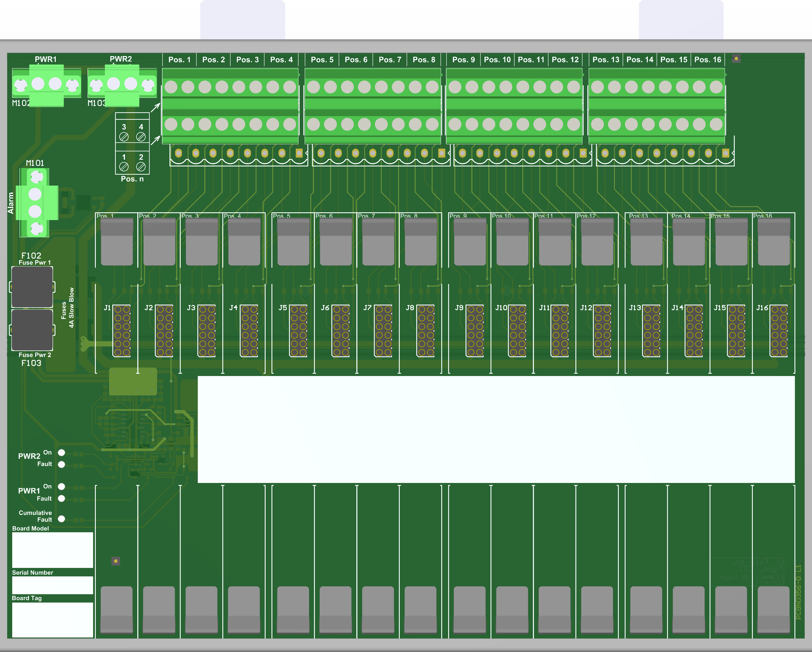Click the 'PCBN0356-0 L1' board marking
812x652 pixels.
798,592
